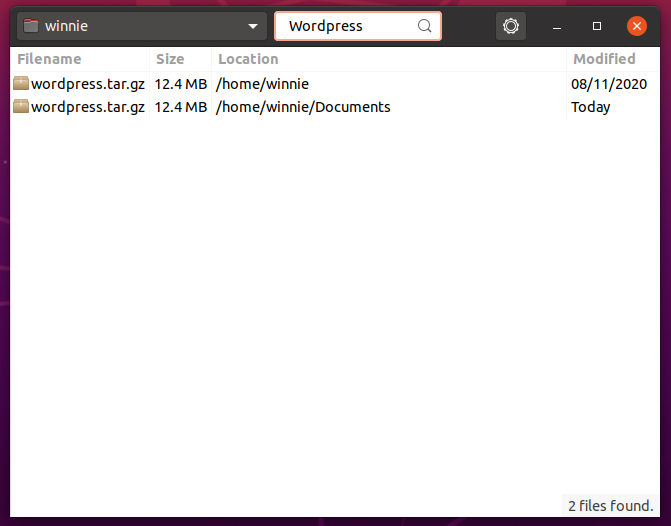This screenshot has width=671, height=526.
Task: Sort results by Modified column
Action: [x=613, y=59]
